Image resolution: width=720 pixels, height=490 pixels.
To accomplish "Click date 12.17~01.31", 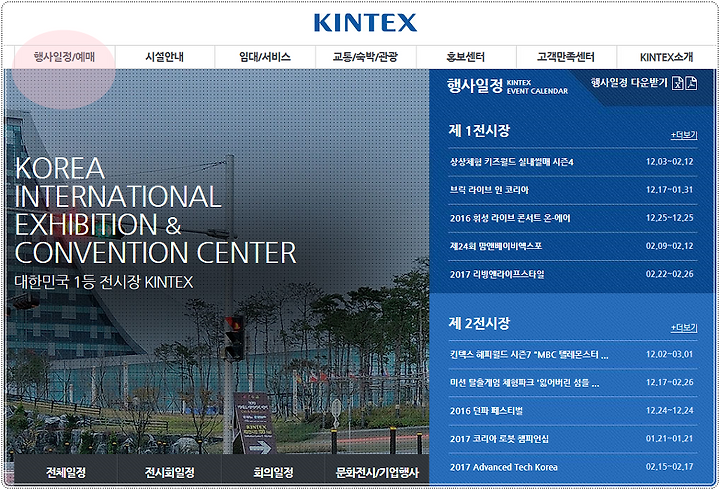I will 669,190.
